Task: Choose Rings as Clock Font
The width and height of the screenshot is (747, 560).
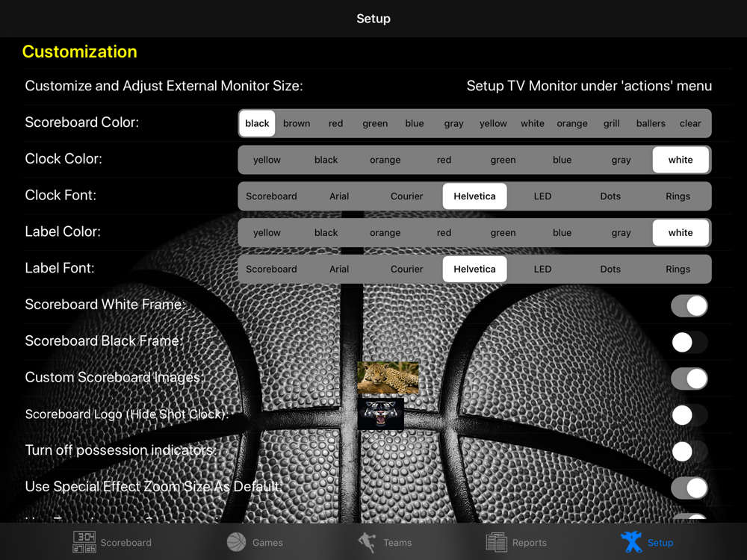Action: pyautogui.click(x=678, y=196)
